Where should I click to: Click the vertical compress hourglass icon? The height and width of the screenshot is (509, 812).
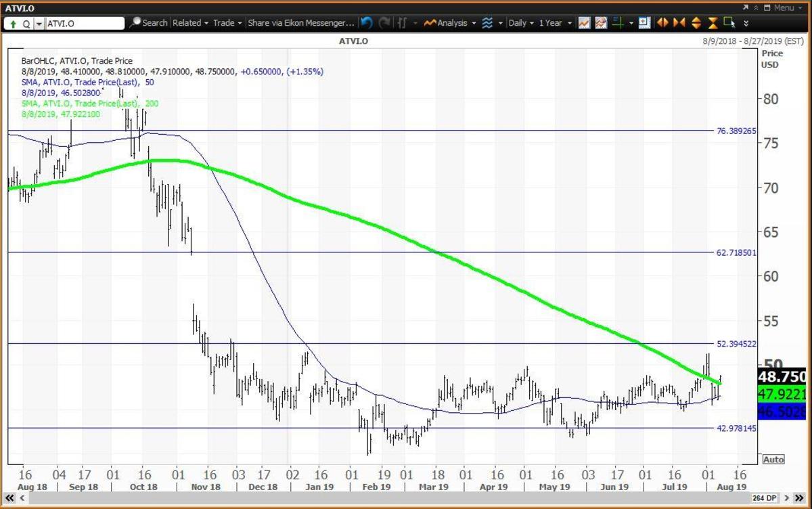tap(713, 23)
